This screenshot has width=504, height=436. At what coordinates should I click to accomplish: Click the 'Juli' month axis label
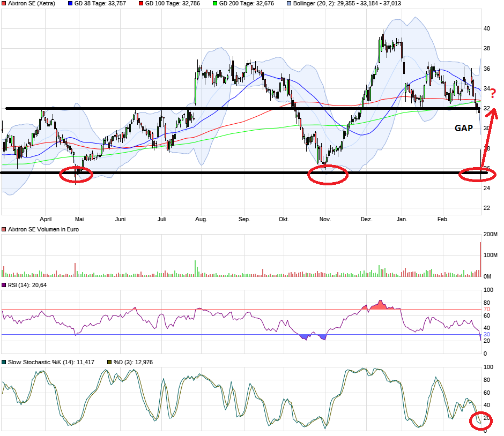tap(162, 219)
